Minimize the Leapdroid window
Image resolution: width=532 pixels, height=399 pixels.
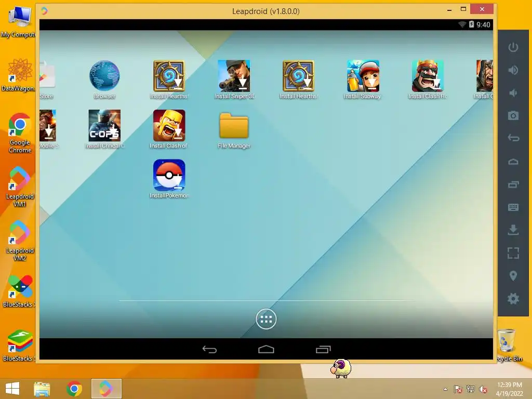point(449,10)
